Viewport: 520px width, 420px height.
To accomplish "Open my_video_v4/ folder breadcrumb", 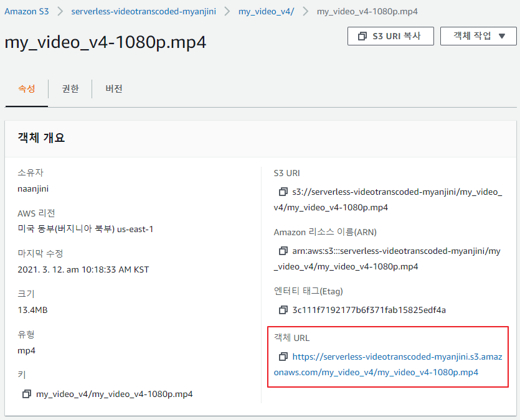I will pos(267,12).
